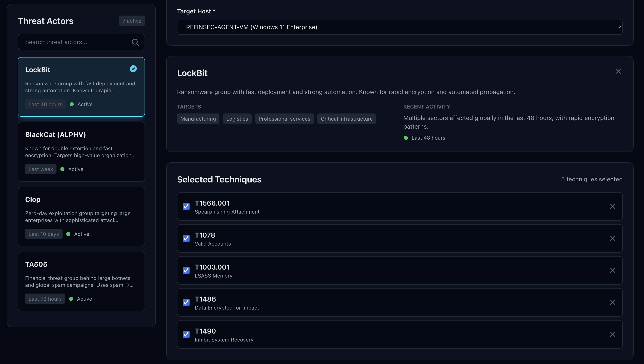Screen dimensions: 644x364
Task: Click the threat actor search field
Action: pos(75,42)
